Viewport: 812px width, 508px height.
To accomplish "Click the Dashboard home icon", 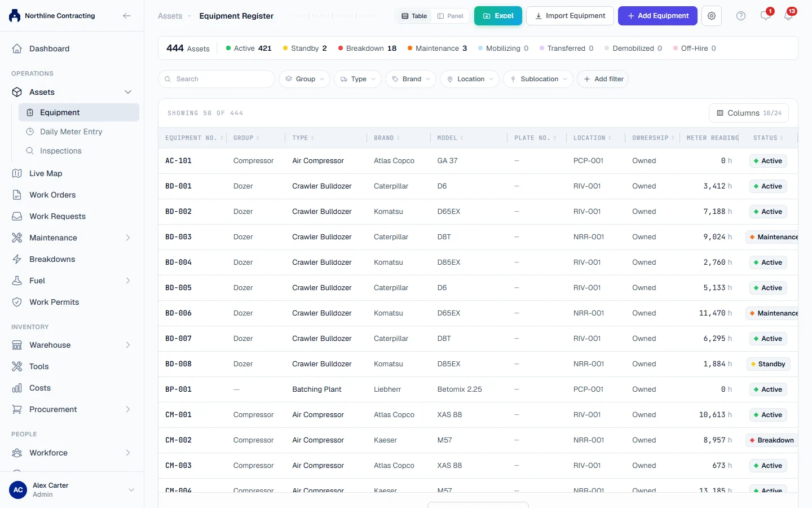I will 17,49.
